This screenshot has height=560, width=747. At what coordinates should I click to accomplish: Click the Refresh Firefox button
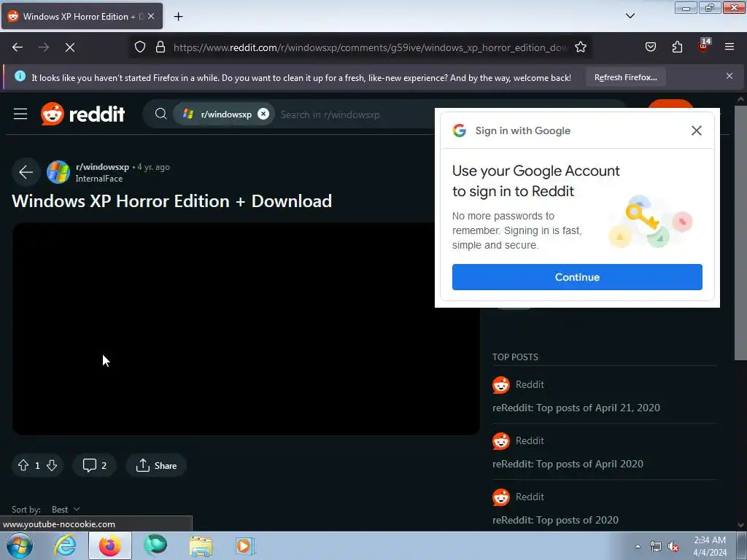coord(625,77)
